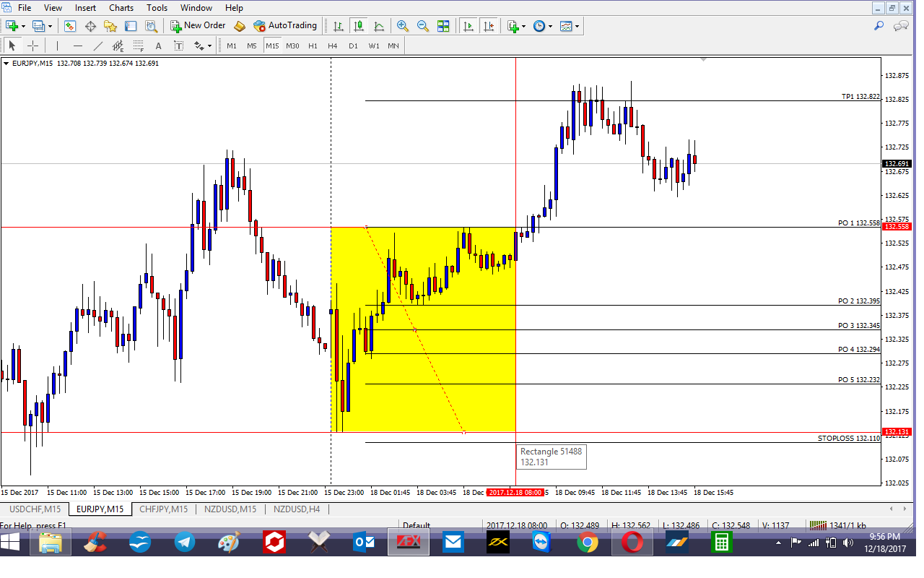The image size is (924, 578).
Task: Zoom in on the chart
Action: point(403,26)
